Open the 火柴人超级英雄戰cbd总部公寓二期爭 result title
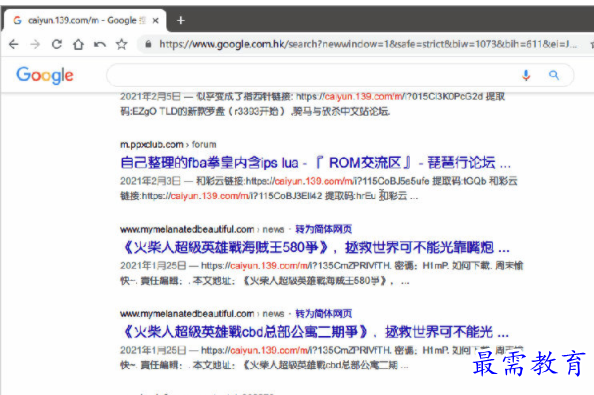This screenshot has height=395, width=594. click(x=314, y=332)
